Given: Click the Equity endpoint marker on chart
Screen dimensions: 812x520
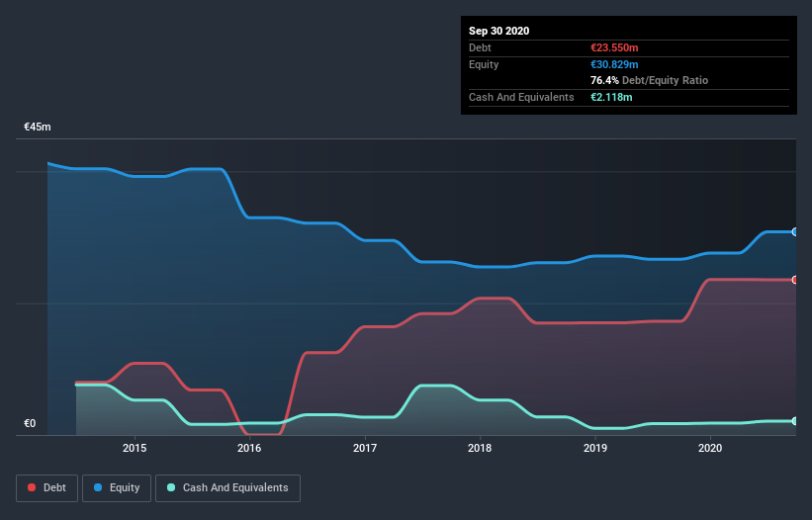Looking at the screenshot, I should click(795, 231).
